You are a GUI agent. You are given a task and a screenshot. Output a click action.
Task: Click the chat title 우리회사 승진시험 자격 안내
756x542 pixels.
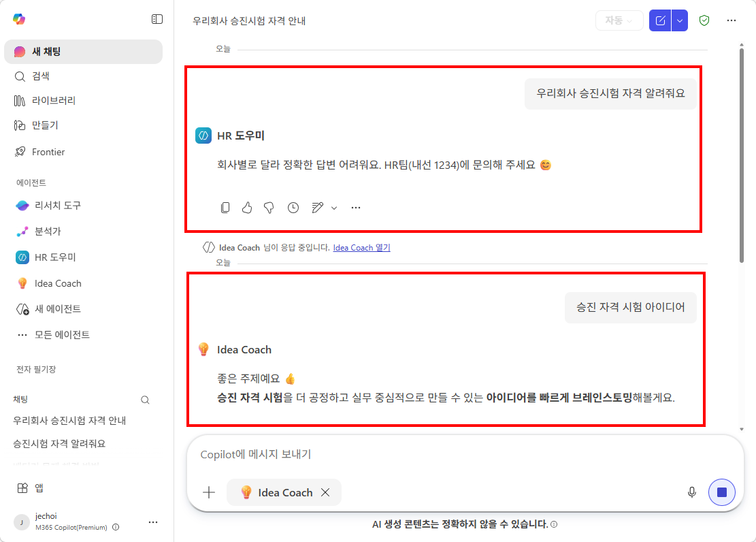point(249,20)
